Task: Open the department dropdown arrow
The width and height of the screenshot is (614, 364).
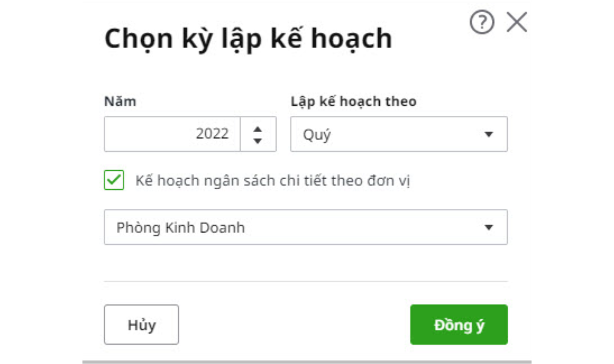Action: 489,227
